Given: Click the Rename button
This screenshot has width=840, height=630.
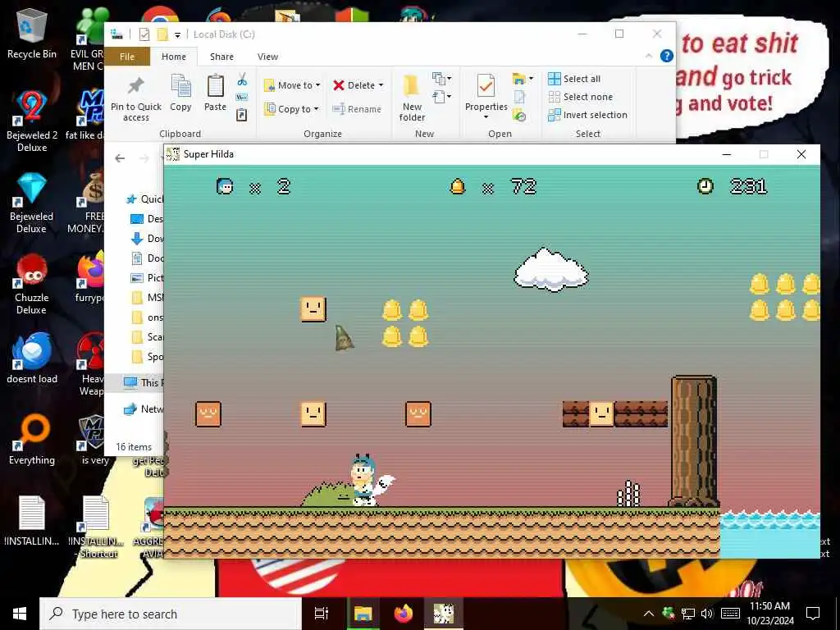Looking at the screenshot, I should [x=357, y=109].
